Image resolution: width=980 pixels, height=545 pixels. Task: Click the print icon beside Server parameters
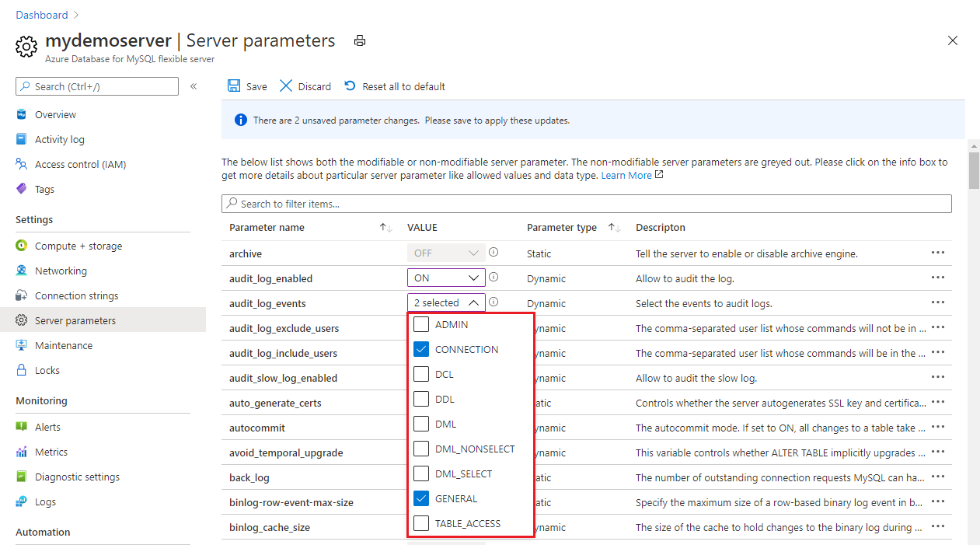click(x=360, y=41)
